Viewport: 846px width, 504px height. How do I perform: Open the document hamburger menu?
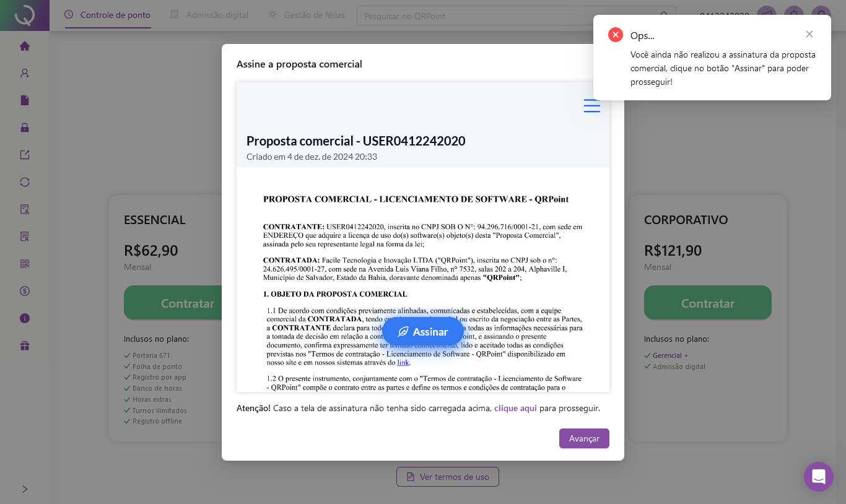tap(591, 106)
